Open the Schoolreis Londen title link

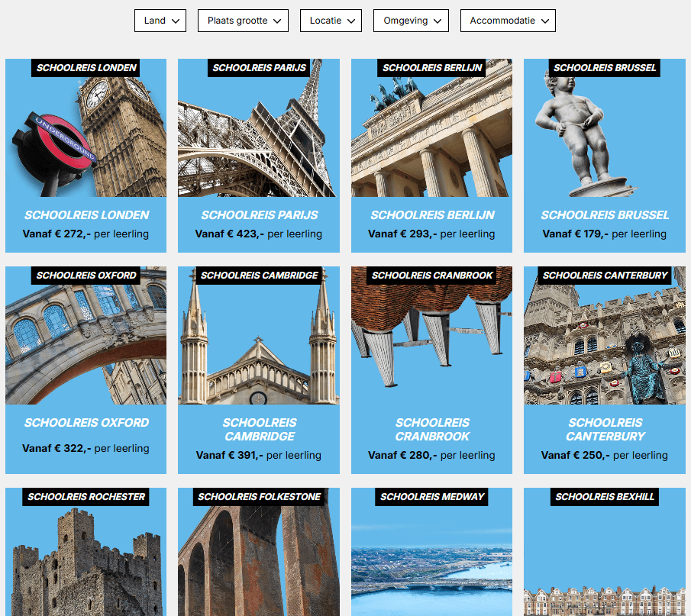click(x=86, y=215)
